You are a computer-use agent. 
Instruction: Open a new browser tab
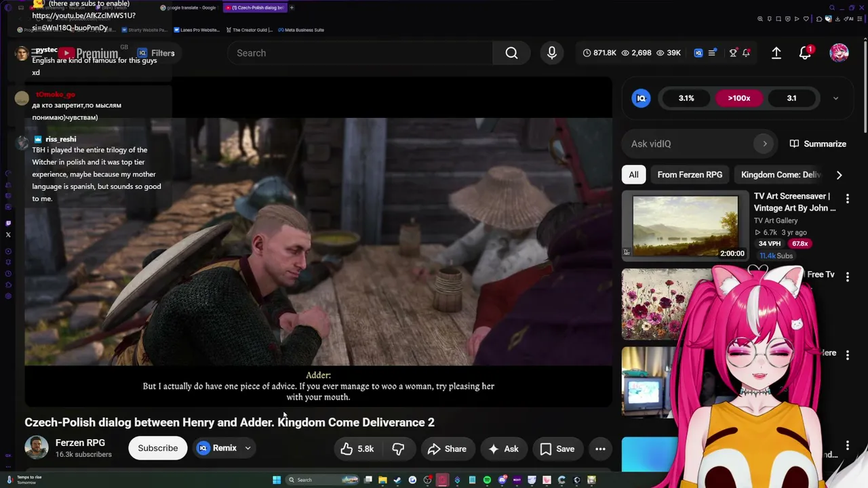292,7
